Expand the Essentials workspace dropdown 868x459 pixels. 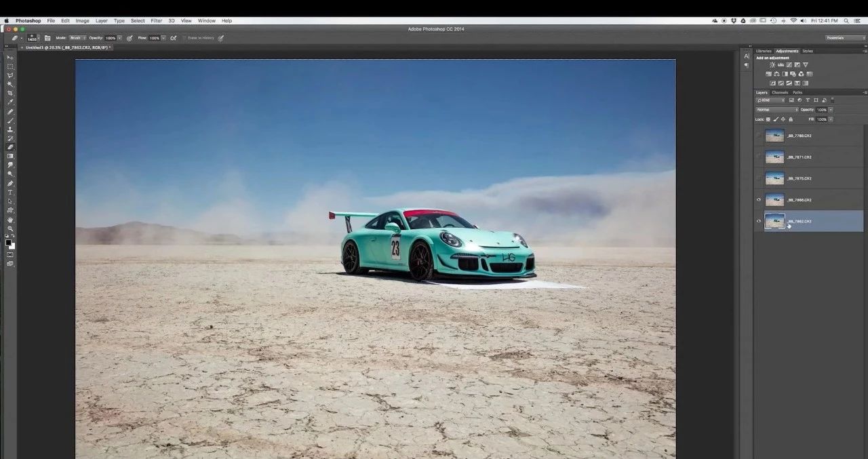click(845, 38)
